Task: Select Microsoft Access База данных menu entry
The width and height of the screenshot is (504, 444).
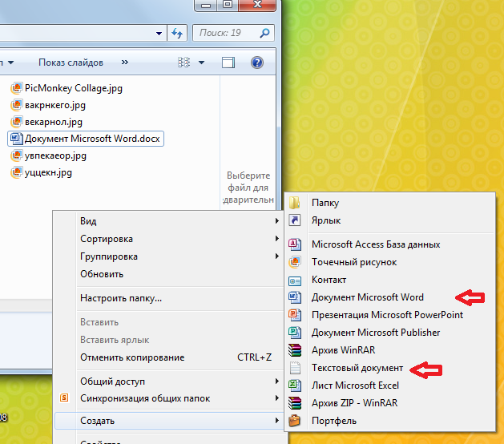Action: 389,244
